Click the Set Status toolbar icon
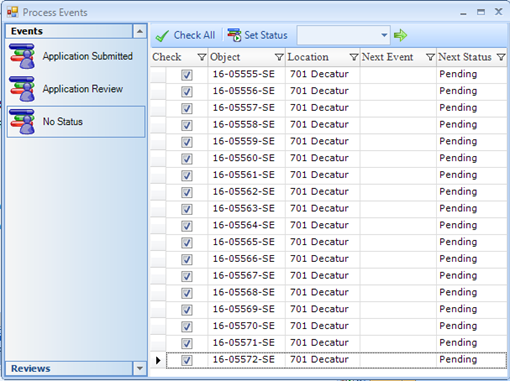 pyautogui.click(x=234, y=35)
